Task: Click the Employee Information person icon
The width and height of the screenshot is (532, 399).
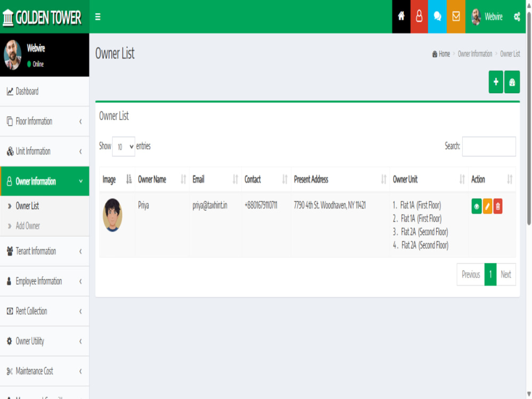Action: (9, 281)
